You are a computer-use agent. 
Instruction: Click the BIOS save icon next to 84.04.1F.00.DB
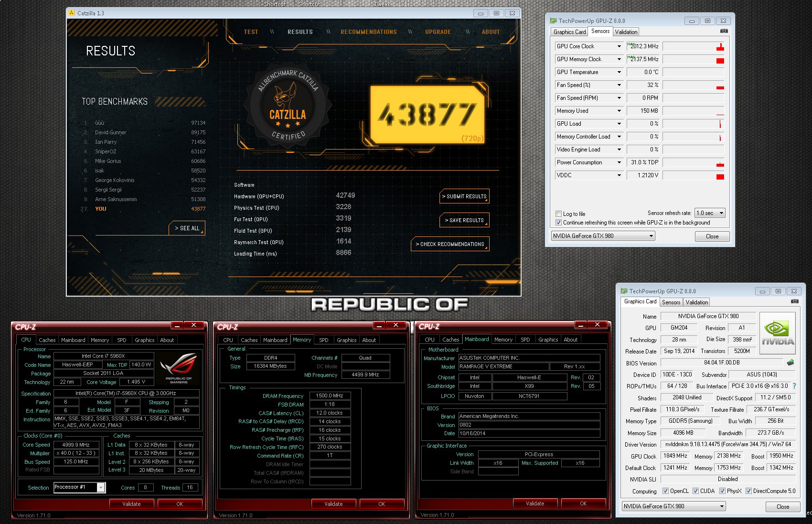click(791, 363)
